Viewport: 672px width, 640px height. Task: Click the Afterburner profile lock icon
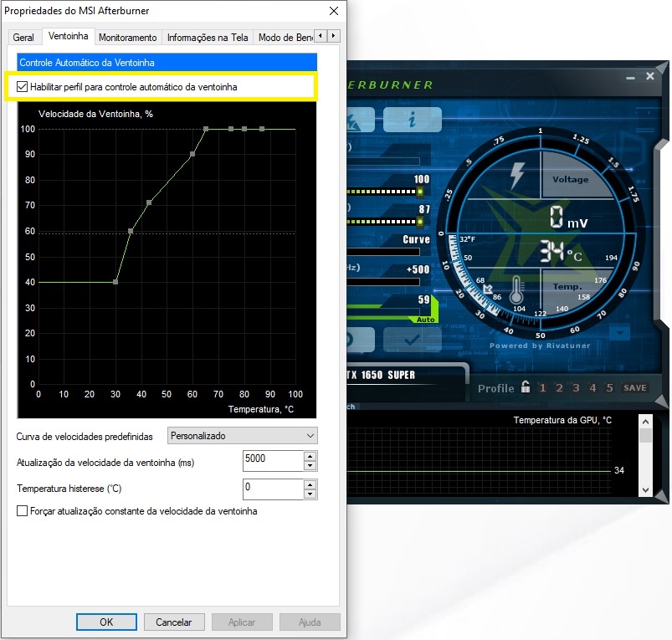click(526, 387)
